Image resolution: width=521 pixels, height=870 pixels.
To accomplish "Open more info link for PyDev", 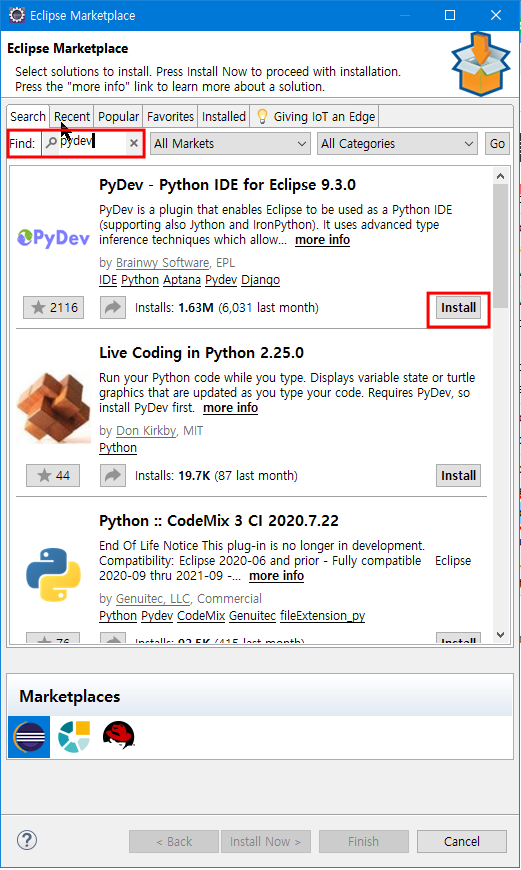I will [x=322, y=240].
